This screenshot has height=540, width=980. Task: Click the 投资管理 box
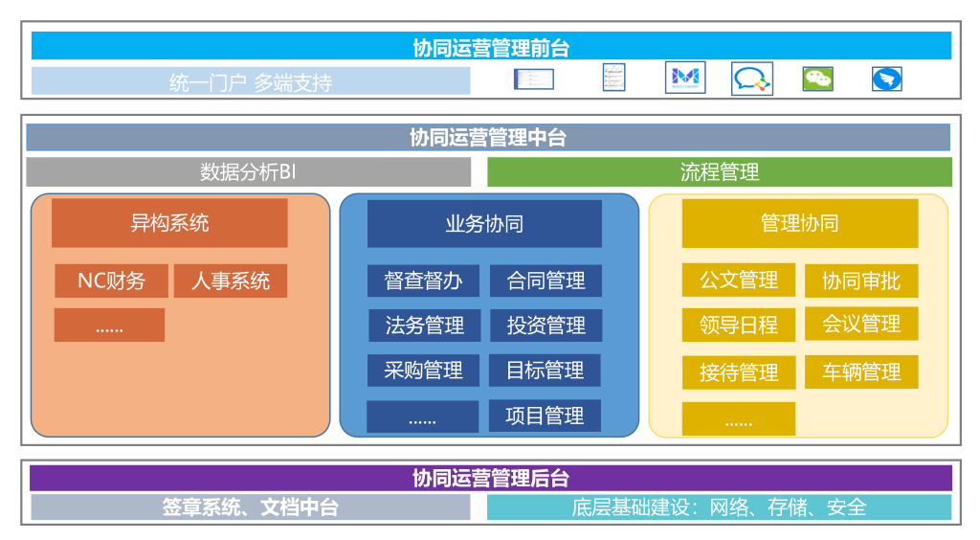coord(546,326)
